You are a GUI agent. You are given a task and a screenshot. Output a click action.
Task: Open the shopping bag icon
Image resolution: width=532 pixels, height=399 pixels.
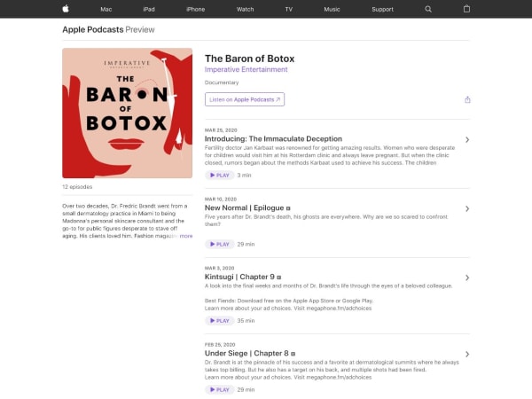466,9
